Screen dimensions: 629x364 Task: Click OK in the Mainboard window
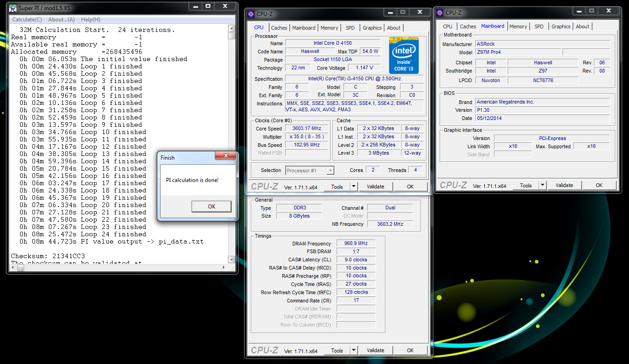coord(599,185)
